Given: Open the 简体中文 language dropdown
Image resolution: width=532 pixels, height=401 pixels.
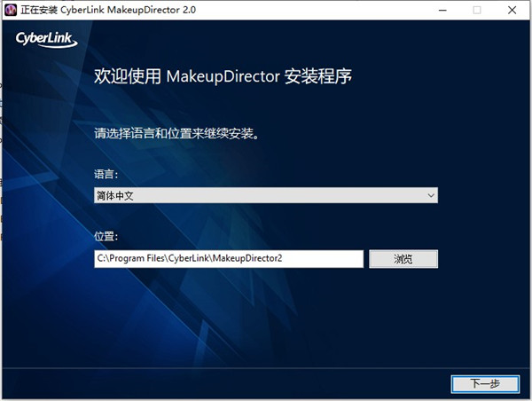Looking at the screenshot, I should [x=266, y=195].
